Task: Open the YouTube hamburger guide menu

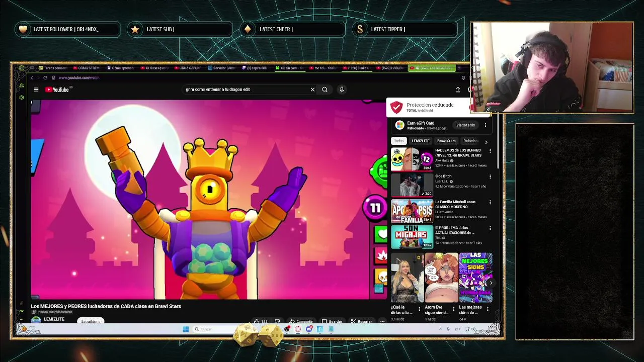Action: (36, 89)
